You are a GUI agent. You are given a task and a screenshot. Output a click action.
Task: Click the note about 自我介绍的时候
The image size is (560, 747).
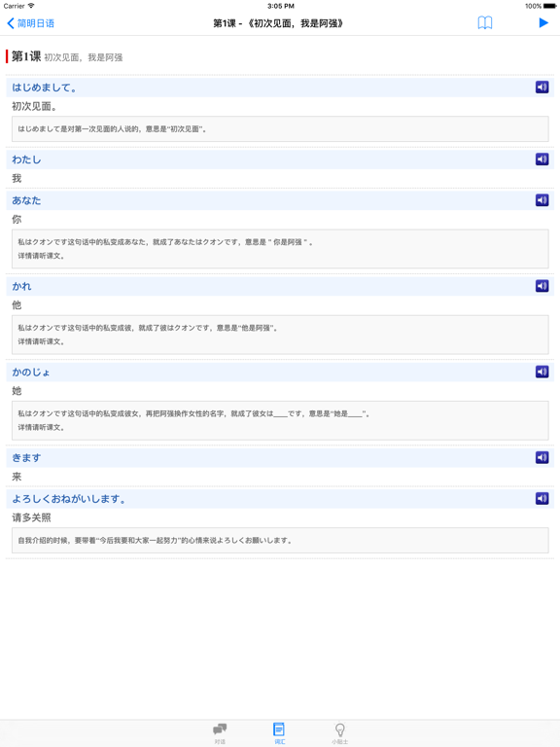tap(280, 540)
